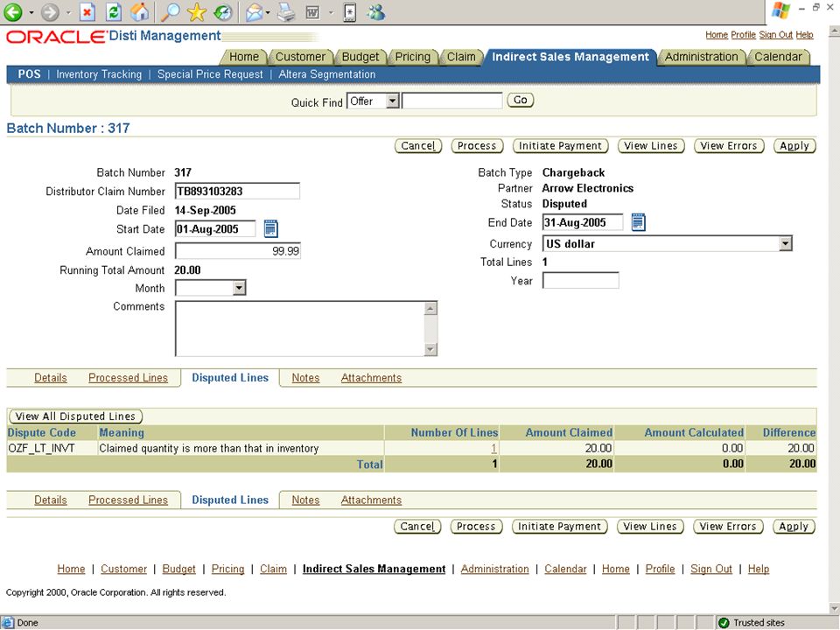
Task: Select Altera Segmentation subtab
Action: click(x=326, y=74)
